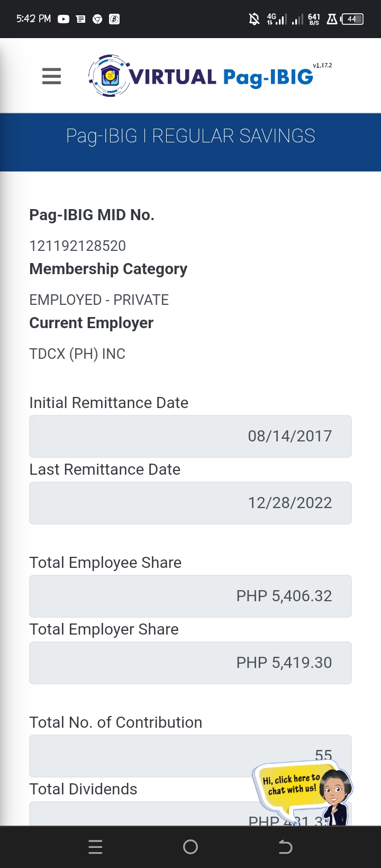Screen dimensions: 381x868
Task: Tap the Pag-IBIG MID number 121192128520
Action: pos(78,246)
